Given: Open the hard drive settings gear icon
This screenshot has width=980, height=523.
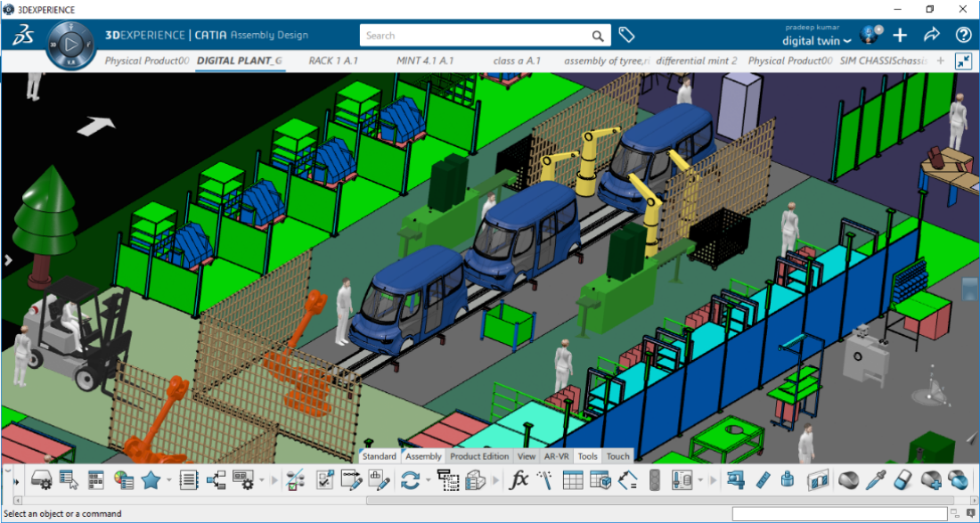Looking at the screenshot, I should (x=41, y=480).
